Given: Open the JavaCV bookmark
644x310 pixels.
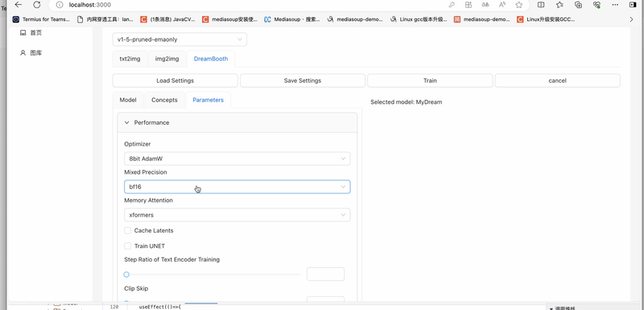Looking at the screenshot, I should pyautogui.click(x=167, y=19).
